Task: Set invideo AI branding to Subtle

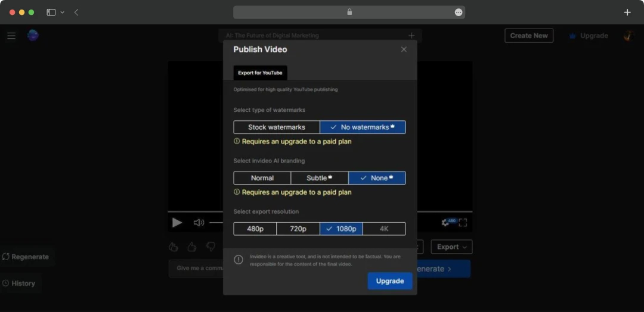Action: (320, 178)
